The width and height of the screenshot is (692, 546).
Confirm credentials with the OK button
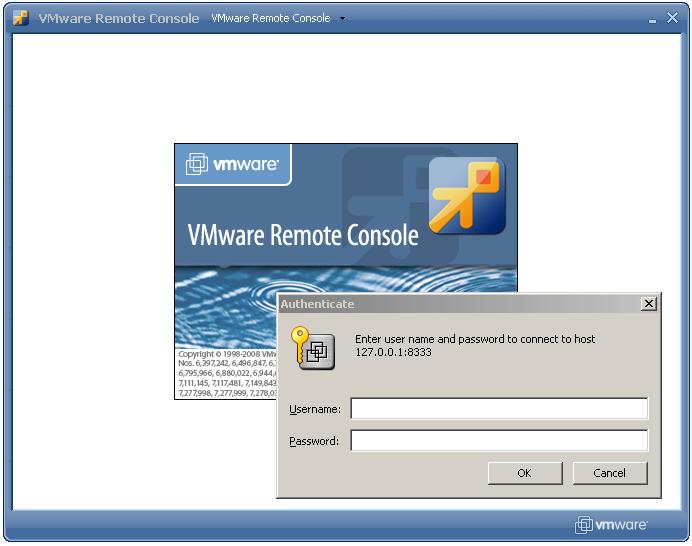pos(525,473)
